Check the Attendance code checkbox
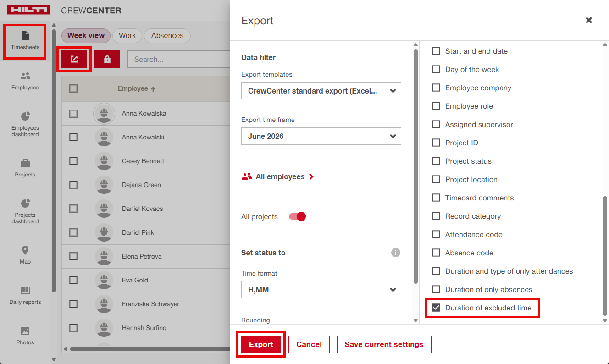Screen dimensions: 609x364 (x=436, y=234)
